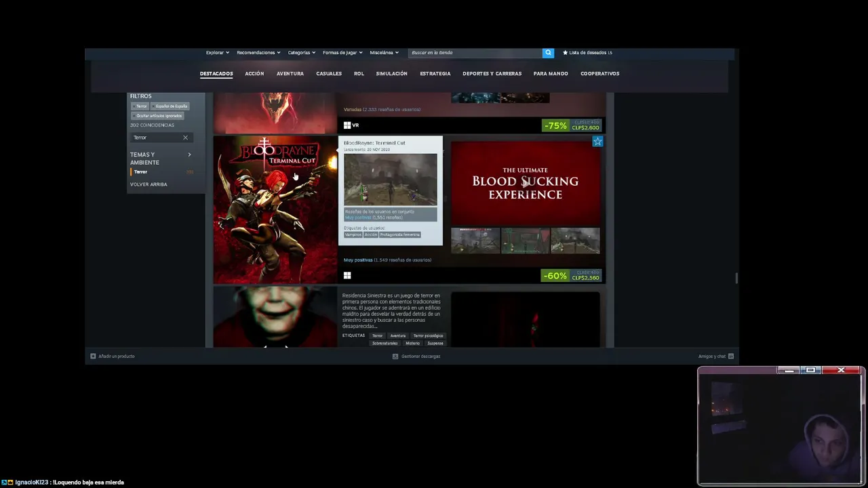The height and width of the screenshot is (488, 868).
Task: Switch to DEPORTES Y CARRERAS tab
Action: pyautogui.click(x=492, y=73)
